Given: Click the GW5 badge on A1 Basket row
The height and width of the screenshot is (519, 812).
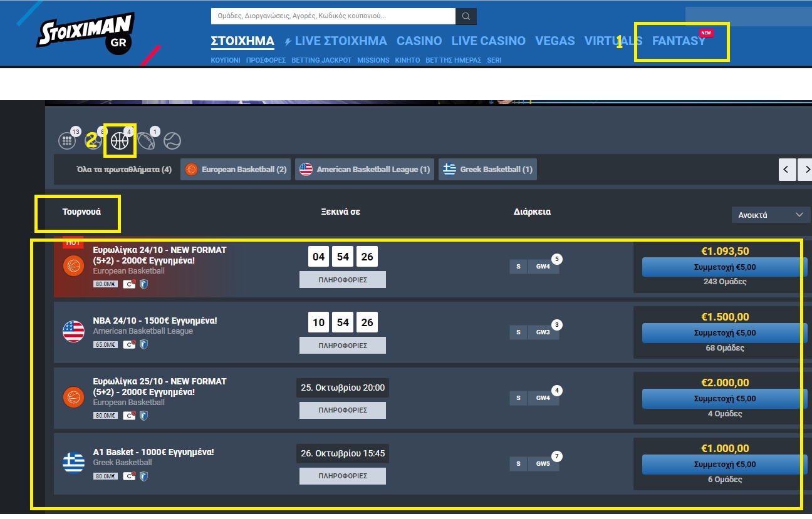Looking at the screenshot, I should (543, 464).
